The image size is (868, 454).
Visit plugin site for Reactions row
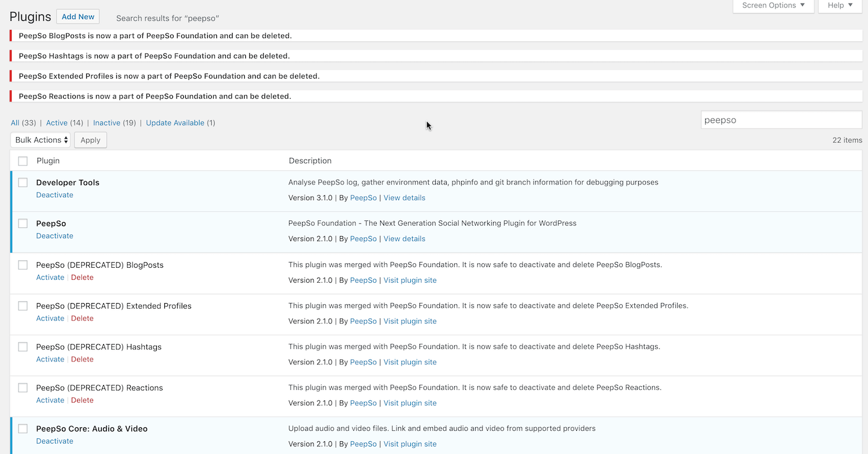410,403
